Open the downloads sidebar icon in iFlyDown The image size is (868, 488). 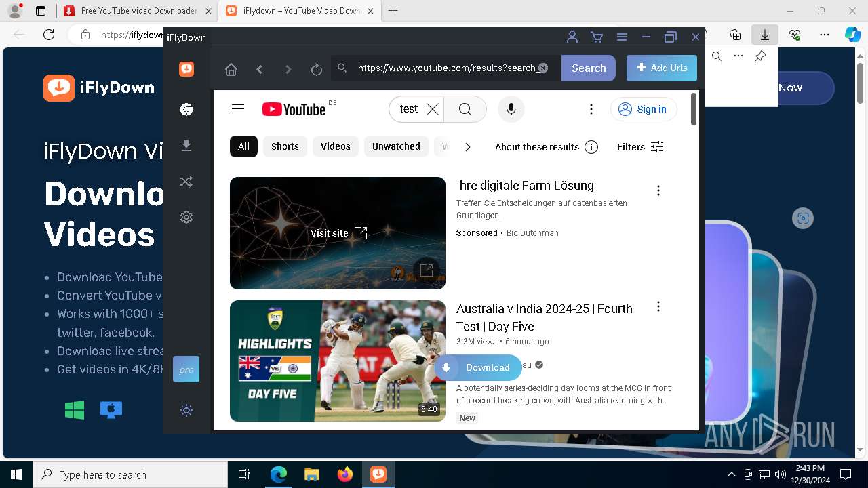tap(186, 146)
